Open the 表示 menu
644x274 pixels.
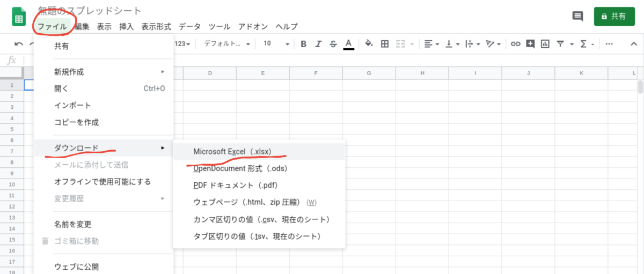coord(104,26)
